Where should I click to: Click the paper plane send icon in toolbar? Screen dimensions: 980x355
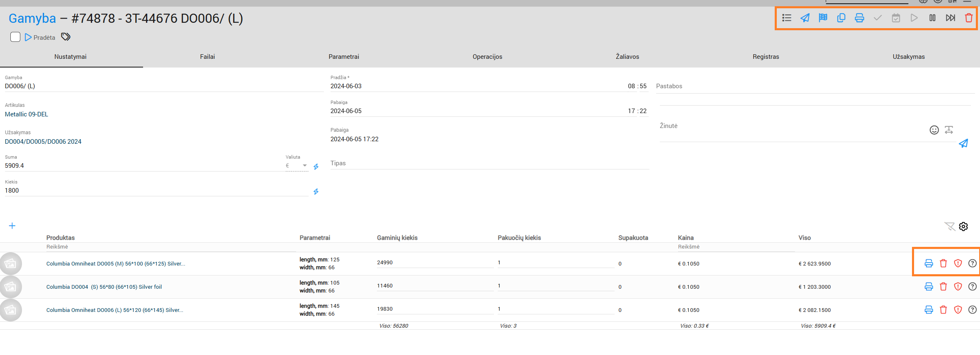(x=805, y=18)
